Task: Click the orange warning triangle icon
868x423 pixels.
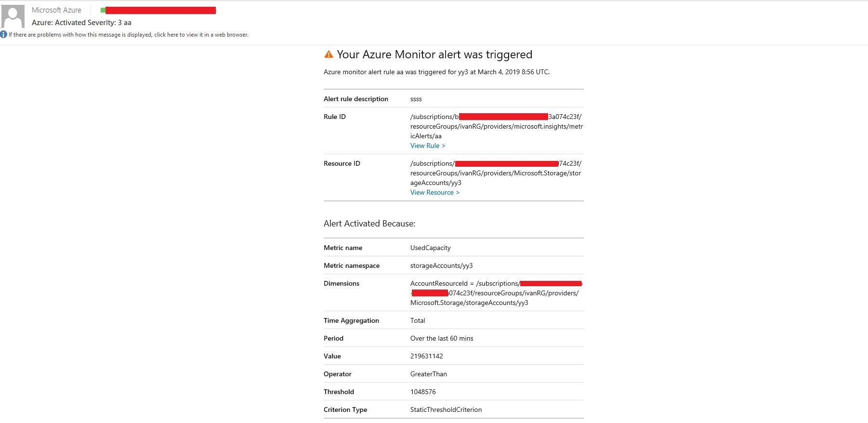Action: click(x=329, y=54)
